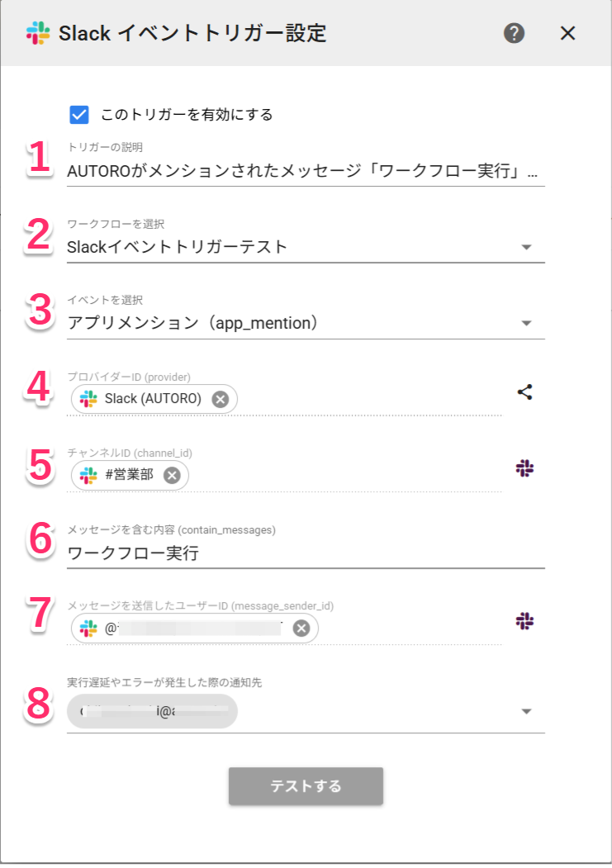
Task: Edit the trigger description text field
Action: 305,171
